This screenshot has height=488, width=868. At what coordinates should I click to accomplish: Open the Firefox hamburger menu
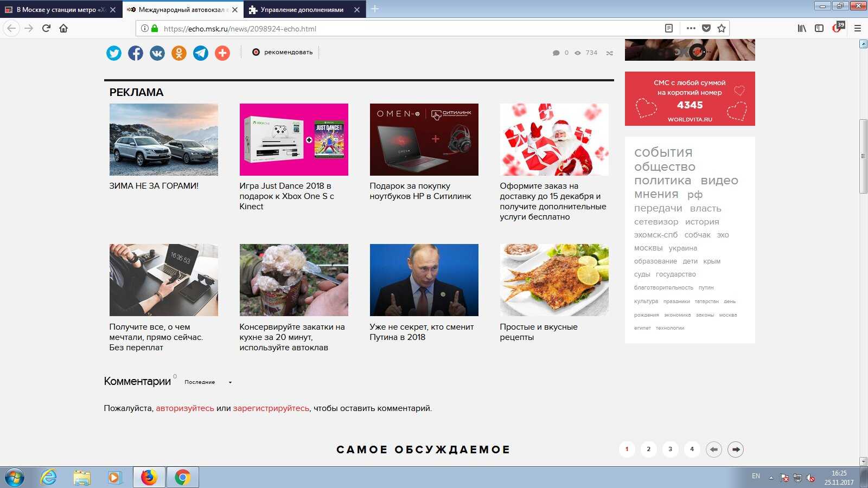(x=858, y=28)
